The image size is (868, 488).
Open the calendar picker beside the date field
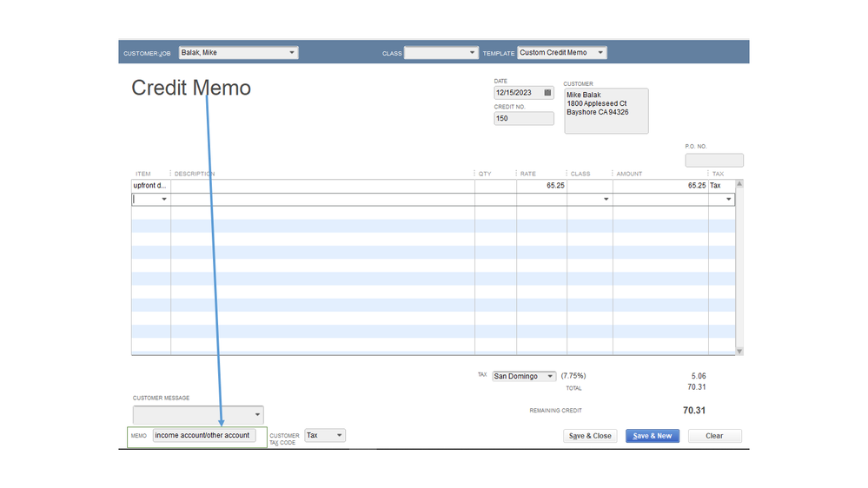click(547, 93)
